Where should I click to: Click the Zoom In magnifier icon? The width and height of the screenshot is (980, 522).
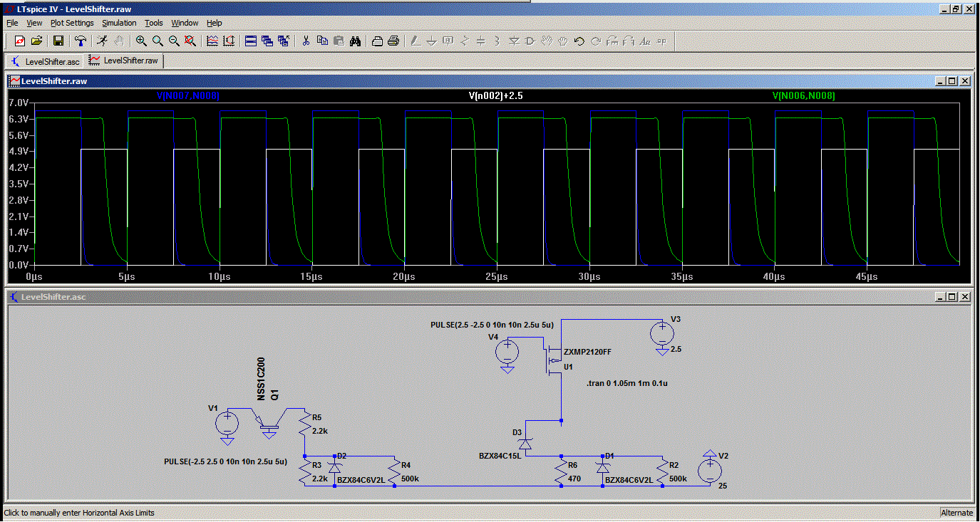tap(141, 41)
